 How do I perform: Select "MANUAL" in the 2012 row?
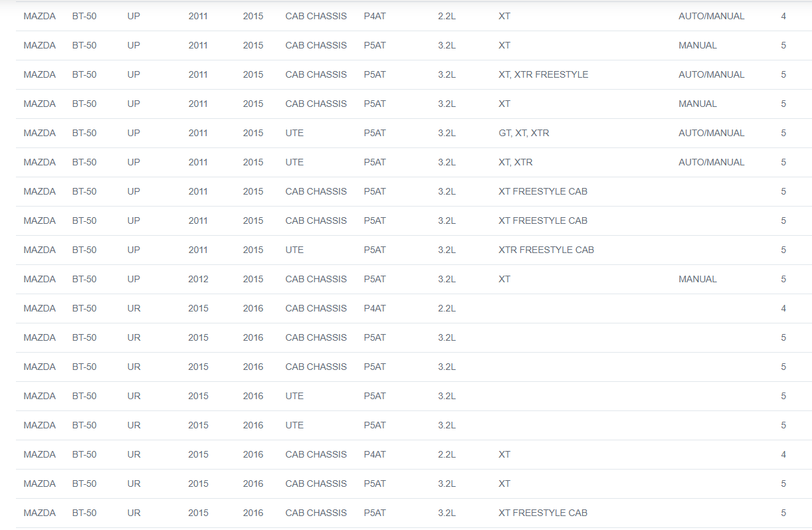[x=698, y=279]
